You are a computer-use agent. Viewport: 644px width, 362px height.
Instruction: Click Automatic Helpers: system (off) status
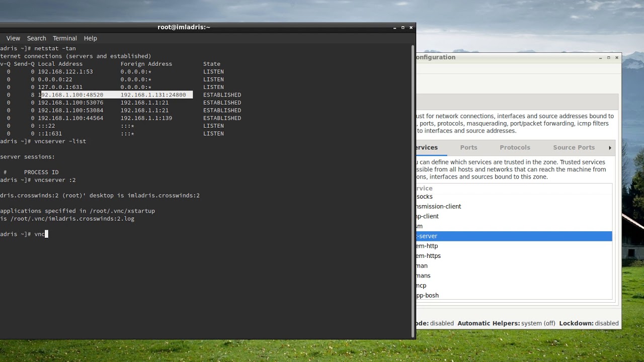tap(506, 323)
